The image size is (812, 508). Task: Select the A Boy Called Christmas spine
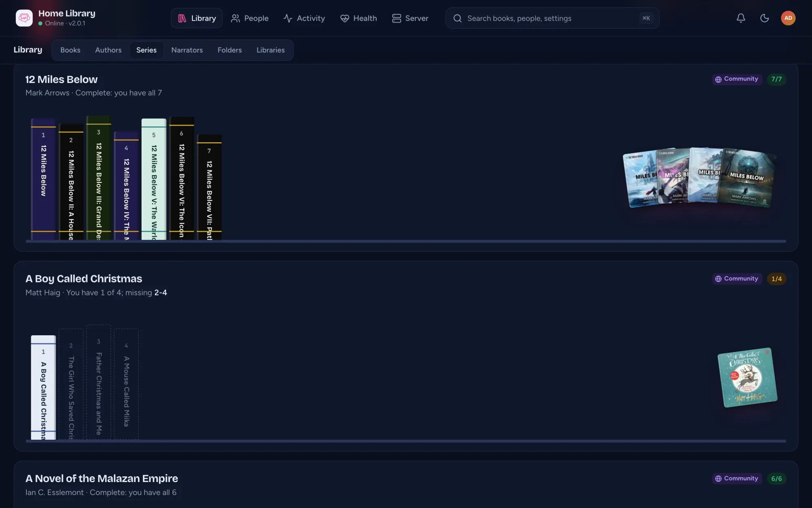(43, 388)
